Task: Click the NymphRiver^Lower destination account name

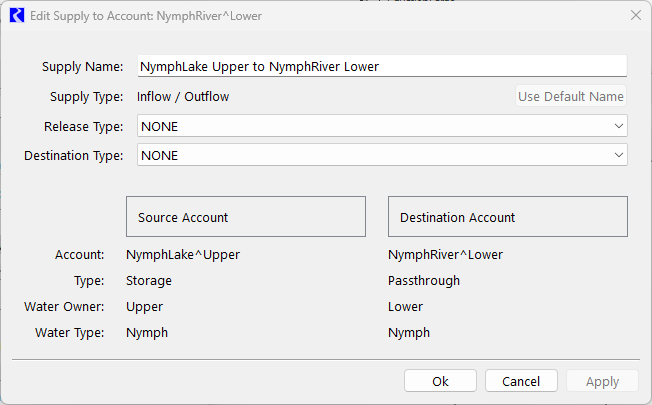Action: tap(445, 254)
